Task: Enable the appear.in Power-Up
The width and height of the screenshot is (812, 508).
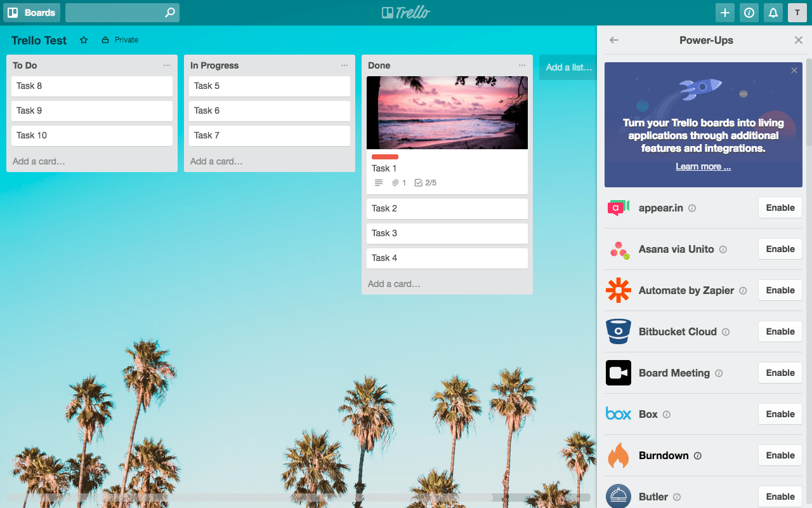Action: (x=780, y=208)
